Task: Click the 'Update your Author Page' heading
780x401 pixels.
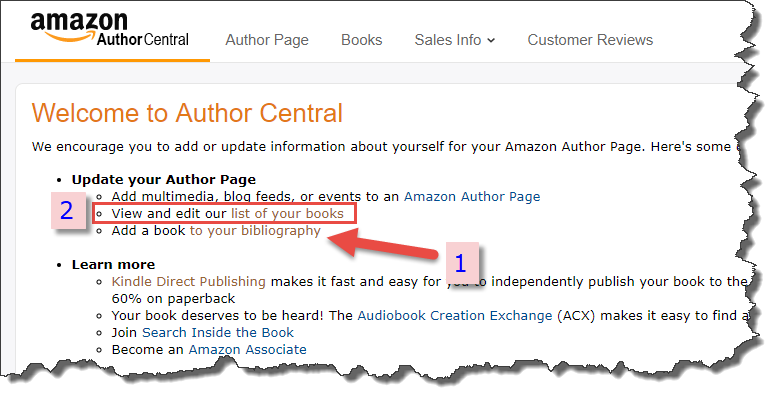Action: [x=164, y=180]
